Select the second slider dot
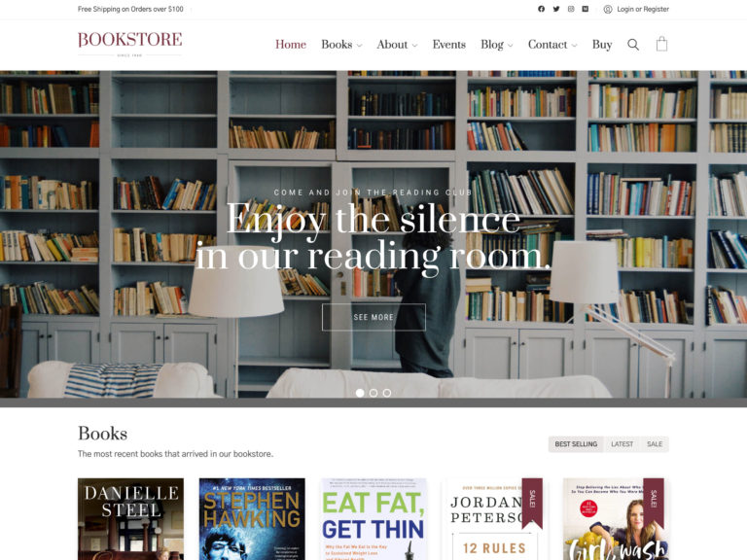Viewport: 747px width, 560px height. pyautogui.click(x=373, y=393)
